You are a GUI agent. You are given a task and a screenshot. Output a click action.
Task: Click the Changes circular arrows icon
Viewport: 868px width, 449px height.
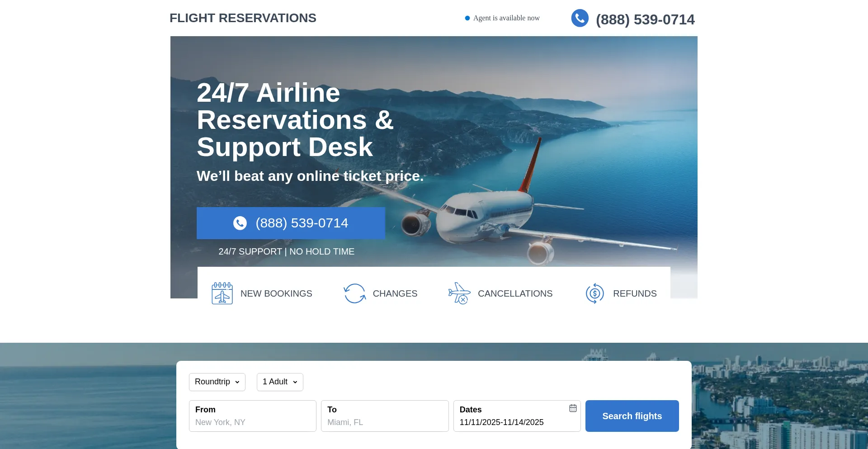point(354,293)
